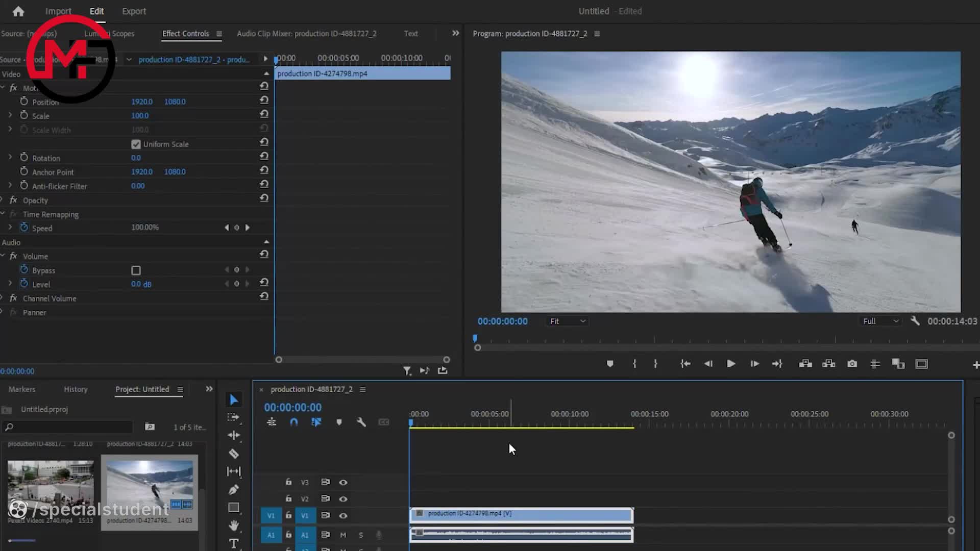Open the program monitor wrench settings
This screenshot has height=551, width=980.
coord(915,321)
